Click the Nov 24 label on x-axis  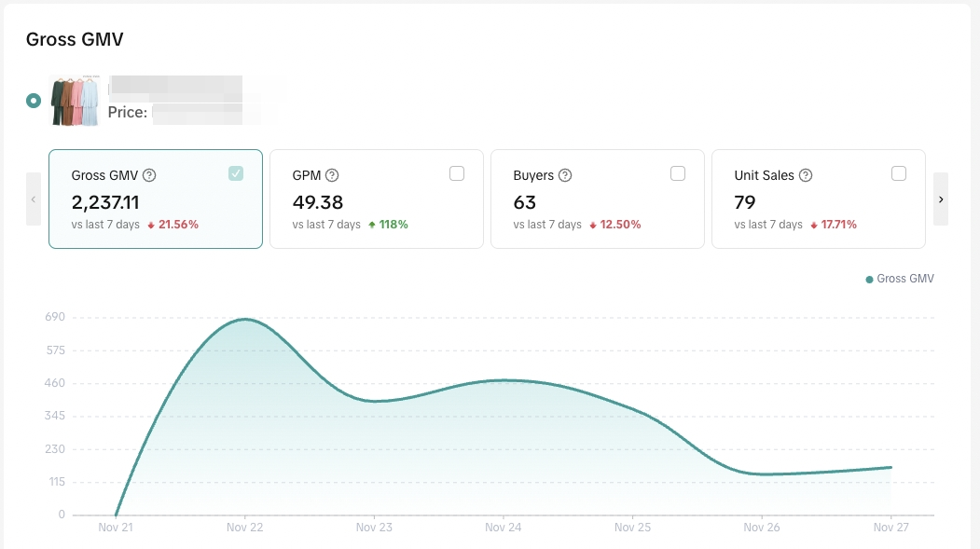click(503, 528)
